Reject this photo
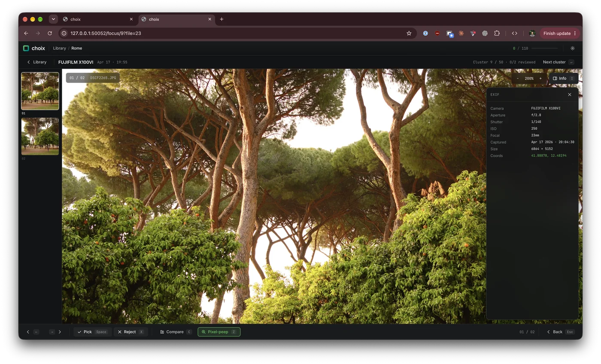This screenshot has width=601, height=364. coord(131,332)
